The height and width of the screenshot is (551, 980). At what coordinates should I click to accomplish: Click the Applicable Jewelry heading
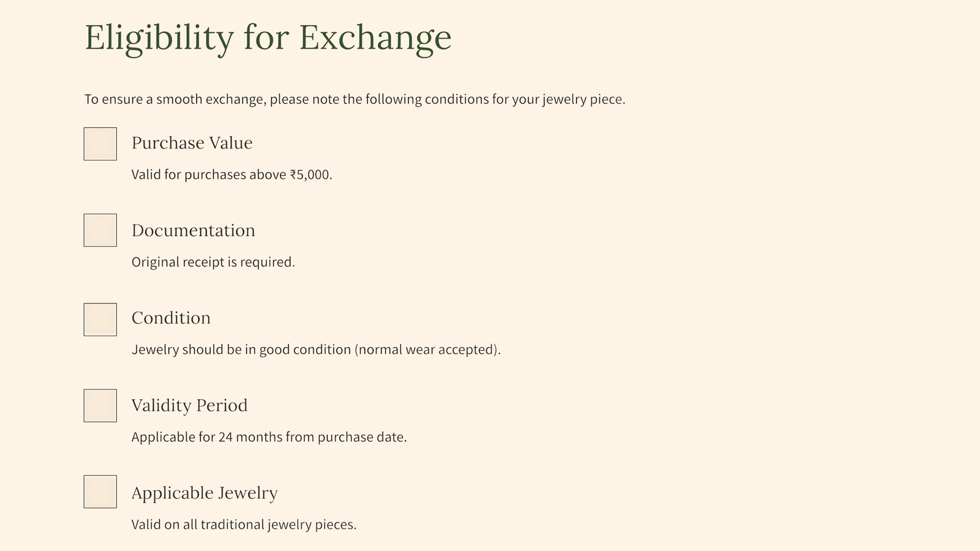[x=205, y=493]
